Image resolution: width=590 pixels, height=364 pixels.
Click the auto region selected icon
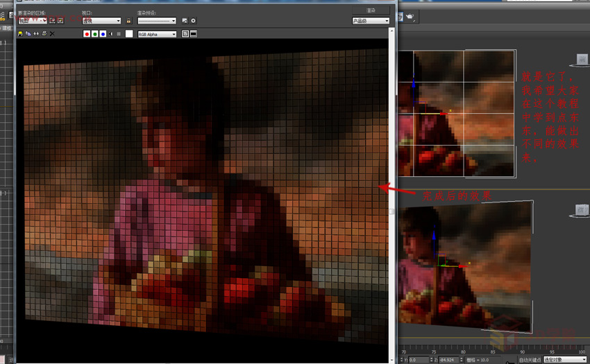click(x=60, y=21)
